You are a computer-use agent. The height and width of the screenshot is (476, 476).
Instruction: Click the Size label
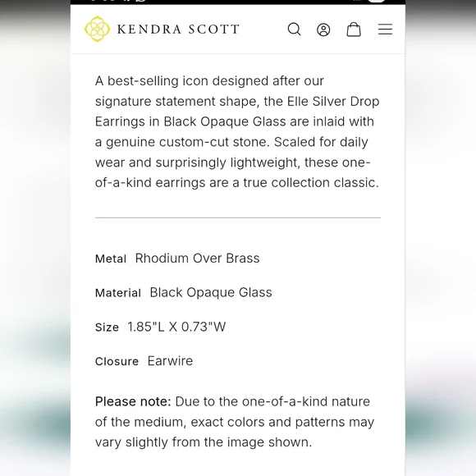coord(107,327)
